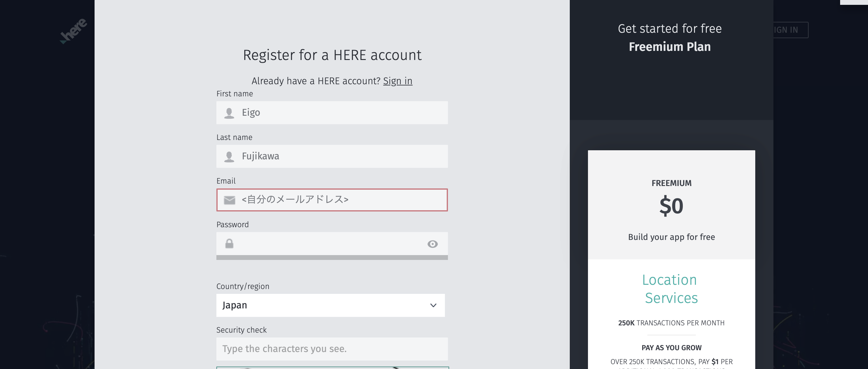Click the lock icon in Password field

230,244
